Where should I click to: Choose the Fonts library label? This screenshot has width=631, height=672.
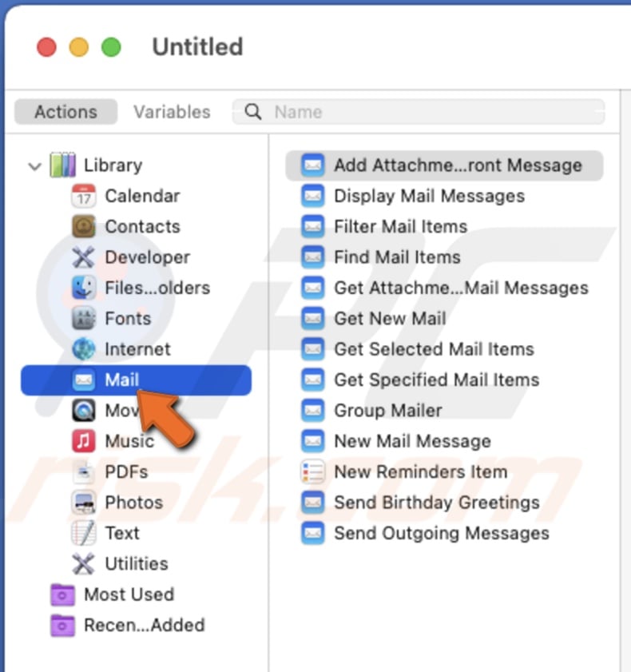click(x=128, y=319)
